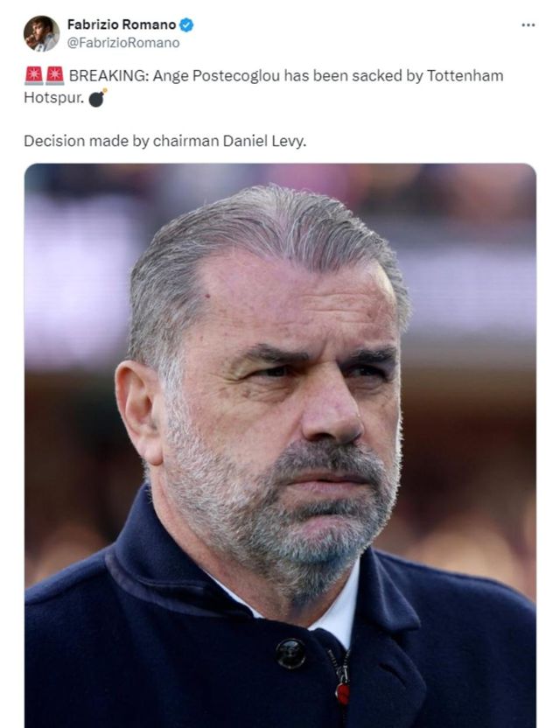Screen dimensions: 560x728
Task: Click the red zipper pull in the photo
Action: coord(343,691)
